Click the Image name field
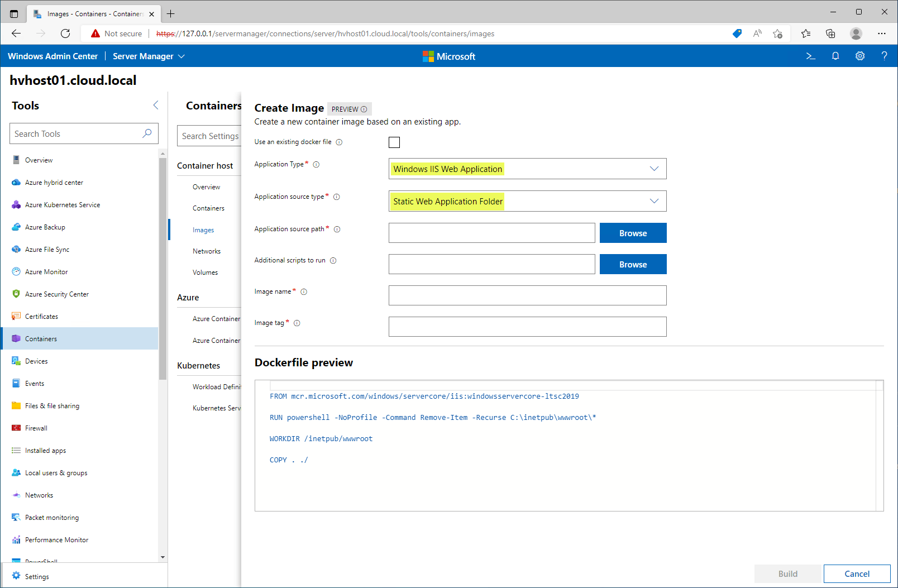 528,295
